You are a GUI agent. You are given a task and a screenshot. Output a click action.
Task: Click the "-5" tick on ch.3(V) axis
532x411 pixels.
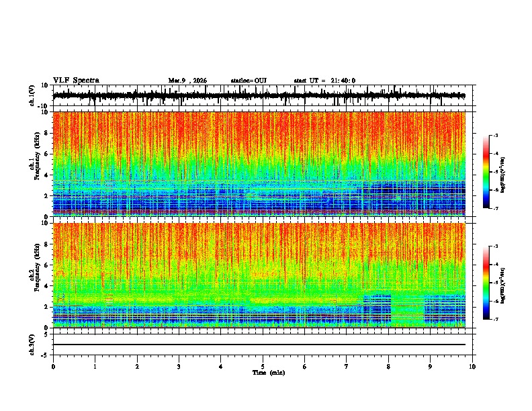click(46, 355)
